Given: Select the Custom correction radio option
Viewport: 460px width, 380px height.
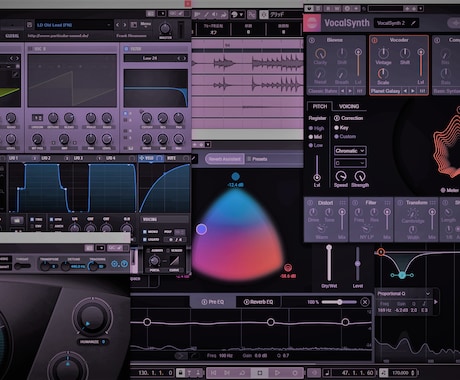Looking at the screenshot, I should click(336, 136).
